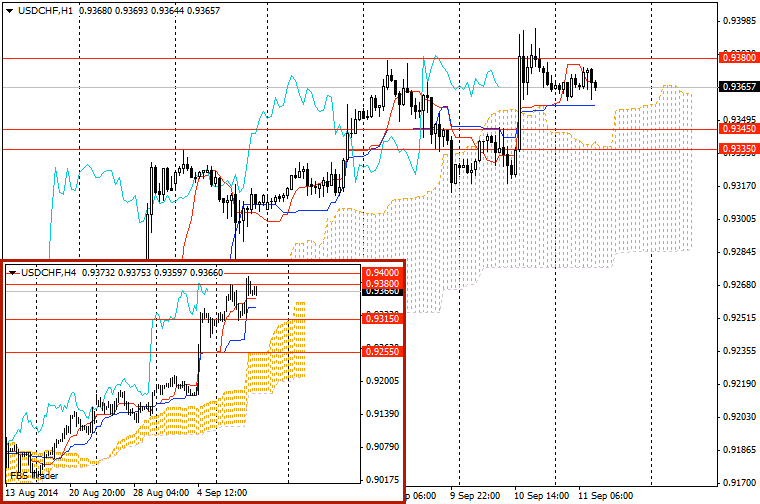This screenshot has height=504, width=760.
Task: Click the 10 Sep 14:00 time label
Action: [540, 494]
